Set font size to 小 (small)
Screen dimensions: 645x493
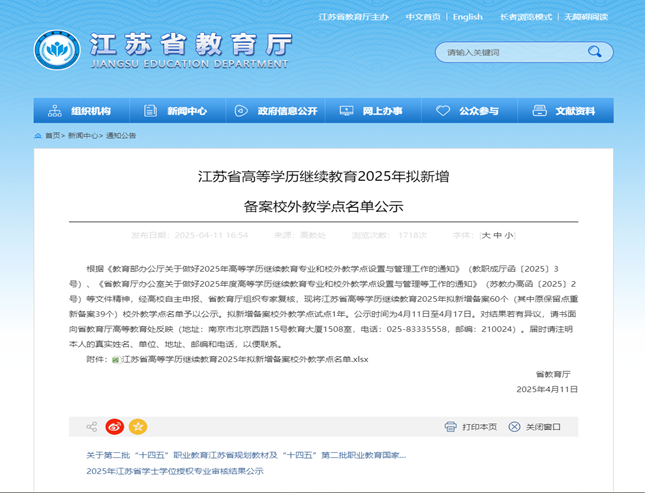click(x=510, y=236)
